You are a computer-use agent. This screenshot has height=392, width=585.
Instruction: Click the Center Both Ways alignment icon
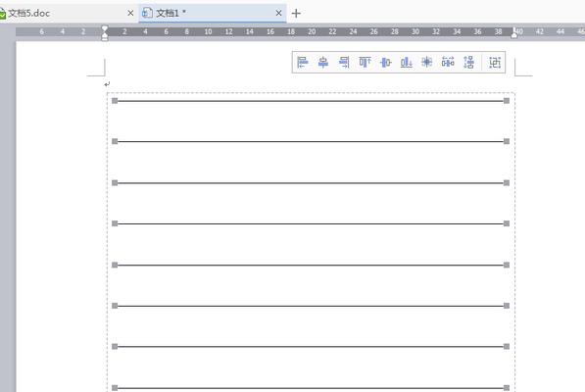click(427, 62)
